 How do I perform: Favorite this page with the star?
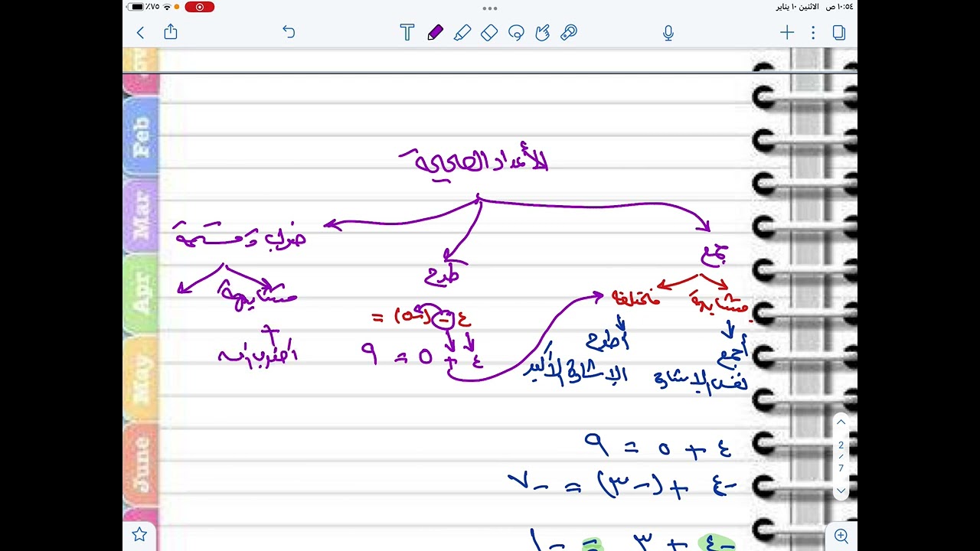tap(139, 534)
